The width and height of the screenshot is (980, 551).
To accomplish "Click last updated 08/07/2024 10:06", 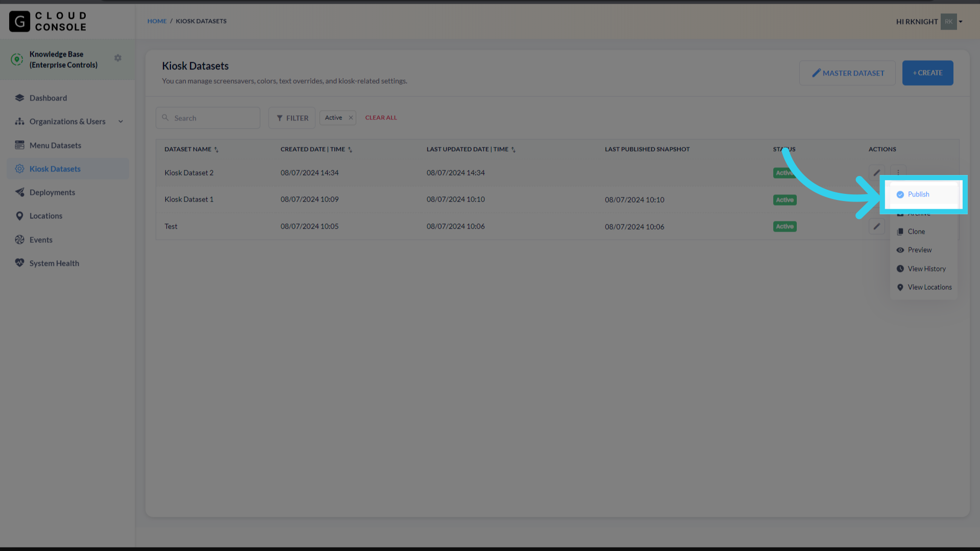I will tap(456, 227).
